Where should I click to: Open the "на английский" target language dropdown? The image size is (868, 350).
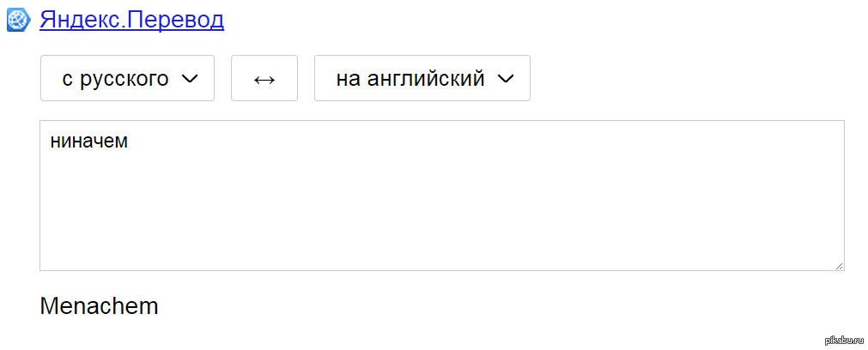pyautogui.click(x=422, y=78)
